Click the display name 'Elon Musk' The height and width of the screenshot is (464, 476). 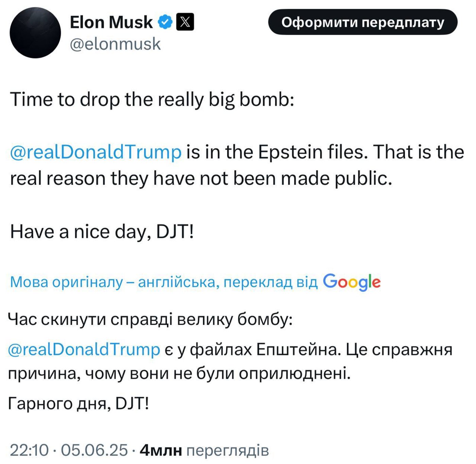click(x=111, y=22)
